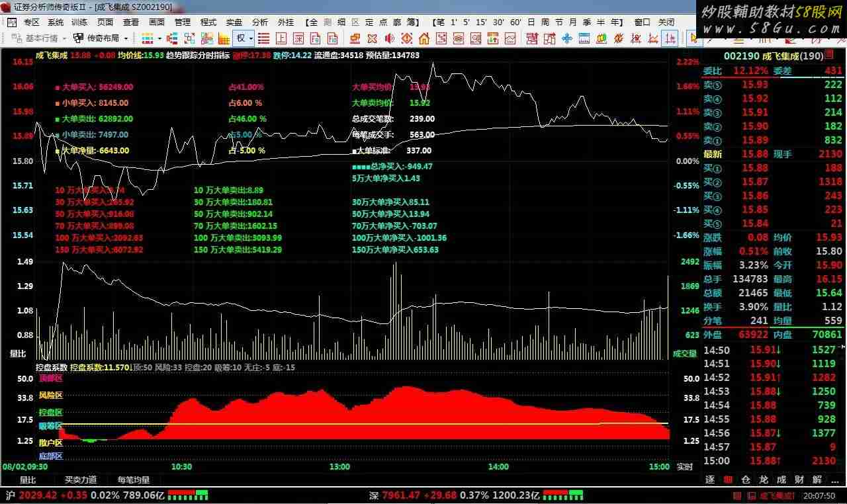Switch to 周 weekly period
This screenshot has height=504, width=847.
(545, 22)
